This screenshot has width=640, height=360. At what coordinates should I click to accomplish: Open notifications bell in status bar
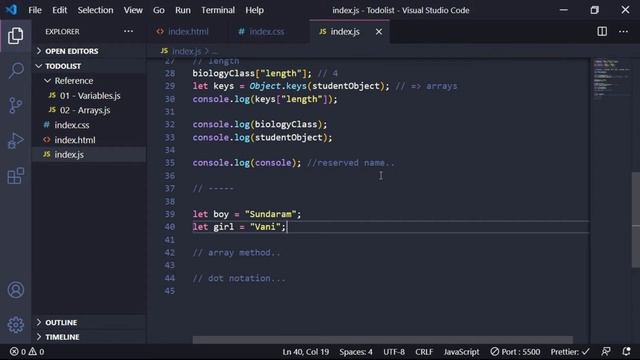[627, 351]
